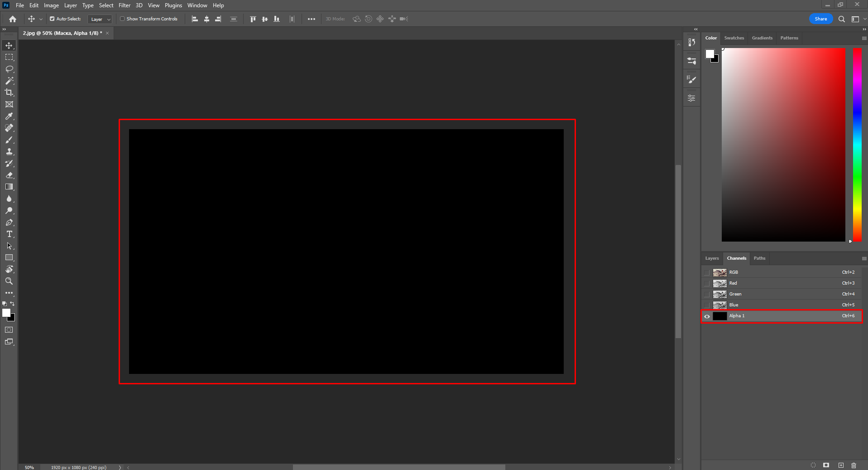Select the Crop tool

[x=9, y=92]
